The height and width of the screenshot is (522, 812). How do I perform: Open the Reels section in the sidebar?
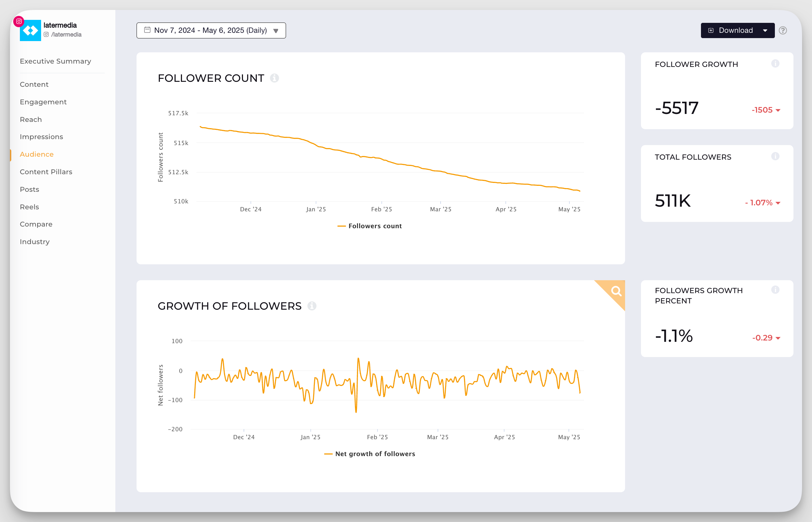coord(29,207)
